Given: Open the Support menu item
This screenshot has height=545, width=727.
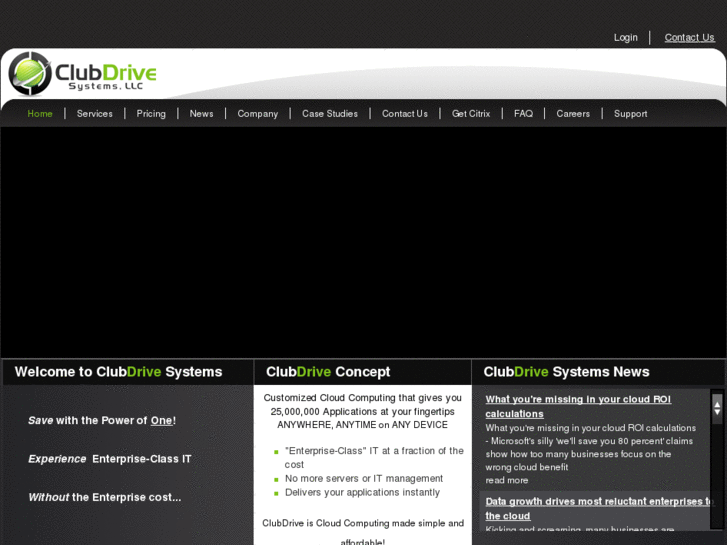Looking at the screenshot, I should coord(630,114).
